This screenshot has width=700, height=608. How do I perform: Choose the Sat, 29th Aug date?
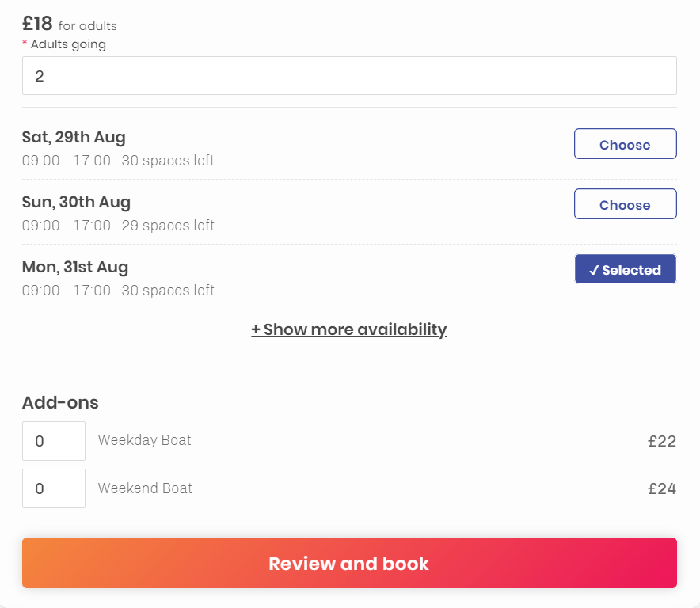[625, 144]
